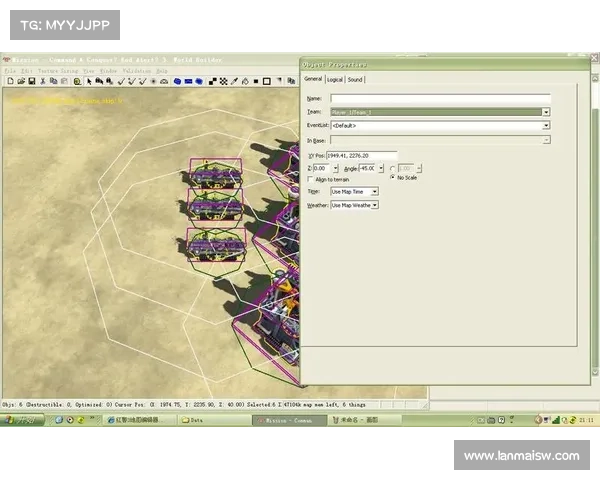Select the paint bucket fill tool
The width and height of the screenshot is (600, 480).
tap(245, 81)
